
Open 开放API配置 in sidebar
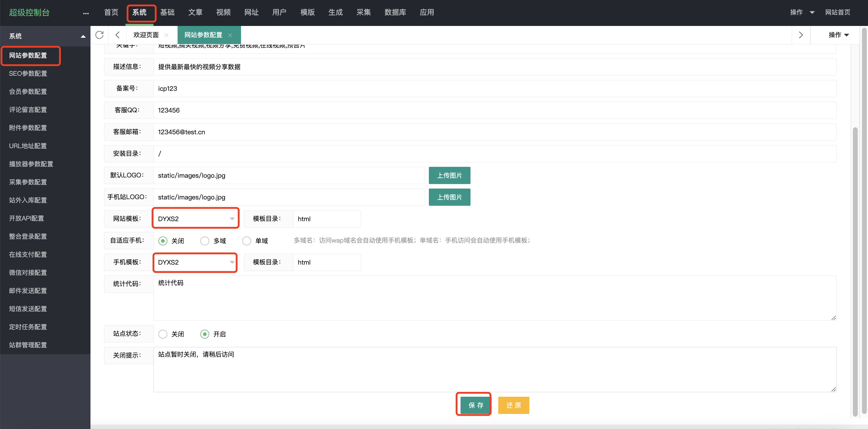point(27,218)
